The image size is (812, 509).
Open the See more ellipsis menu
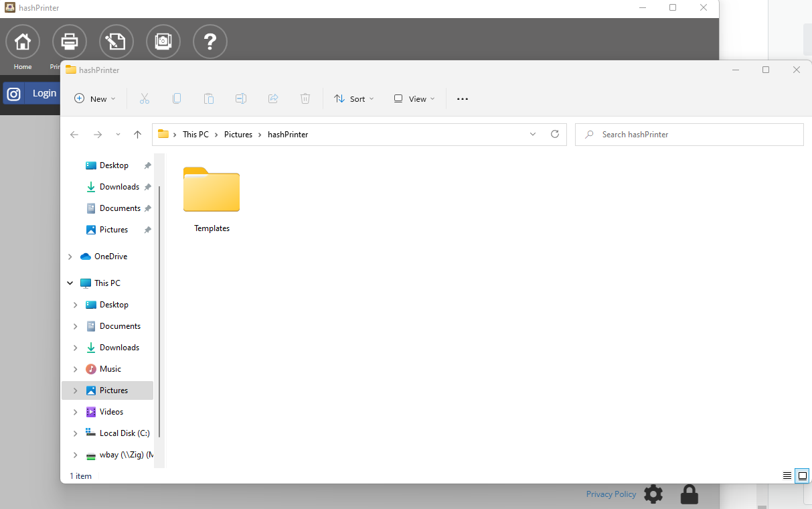pyautogui.click(x=463, y=98)
